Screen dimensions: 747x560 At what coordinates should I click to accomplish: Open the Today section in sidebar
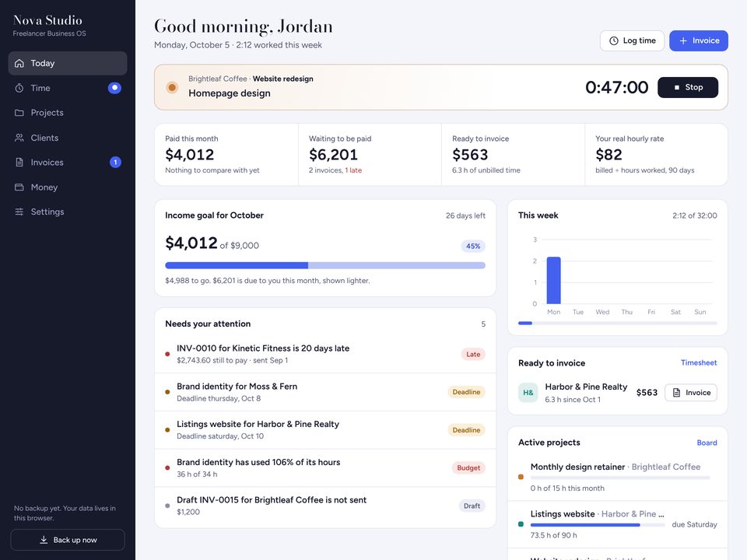(x=68, y=63)
